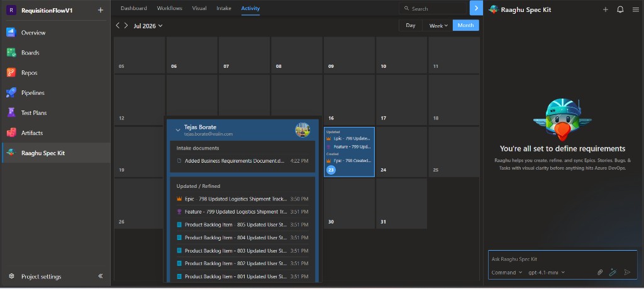644x289 pixels.
Task: Open hamburger menu in Raaghu panel
Action: (635, 10)
